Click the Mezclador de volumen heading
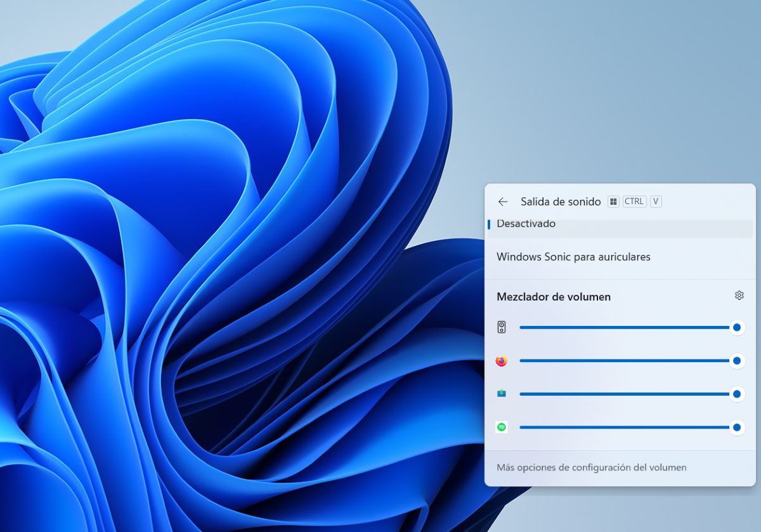Image resolution: width=761 pixels, height=532 pixels. (554, 297)
